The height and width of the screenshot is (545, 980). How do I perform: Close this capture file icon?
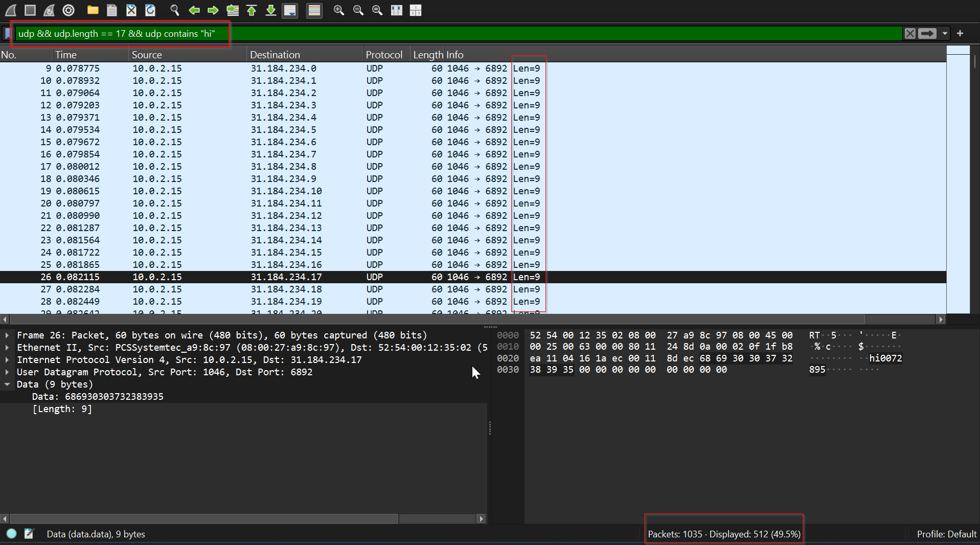(131, 10)
